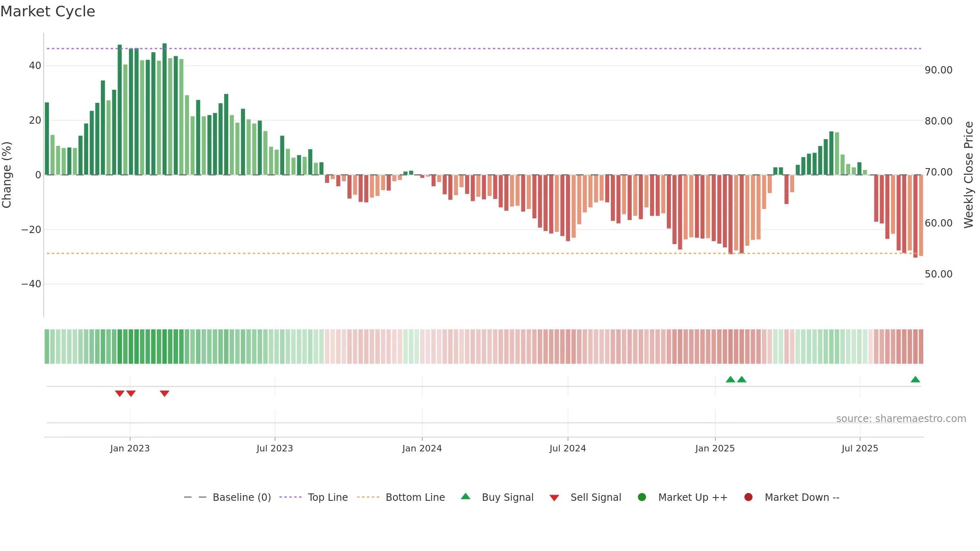Click the Jul 2024 x-axis label
This screenshot has height=551, width=980.
568,448
